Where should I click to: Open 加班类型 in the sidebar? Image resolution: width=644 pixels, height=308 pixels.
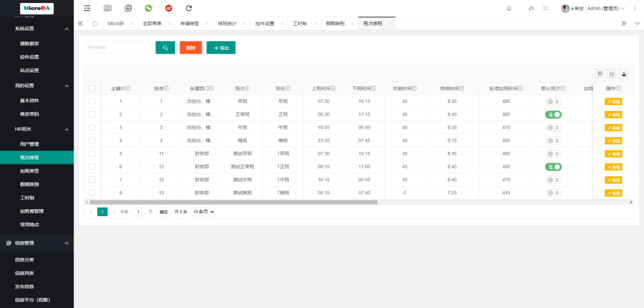(x=29, y=171)
